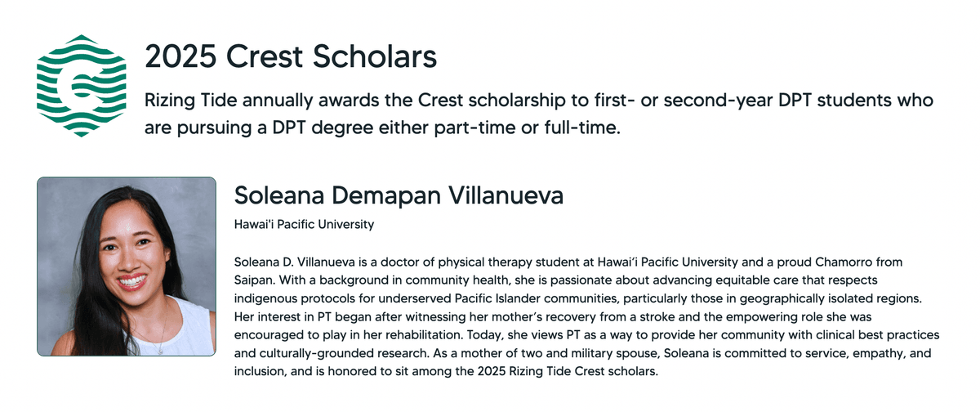The height and width of the screenshot is (412, 980).
Task: Click the name Soleana Demapan Villanueva
Action: tap(399, 195)
